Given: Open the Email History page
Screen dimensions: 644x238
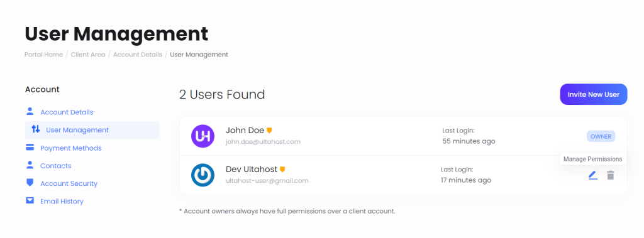Looking at the screenshot, I should [62, 201].
